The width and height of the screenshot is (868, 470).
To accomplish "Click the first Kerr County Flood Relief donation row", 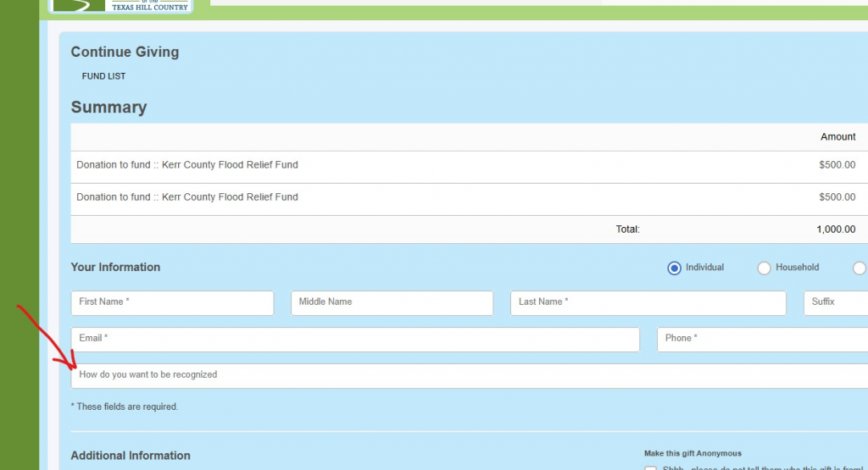I will click(187, 165).
